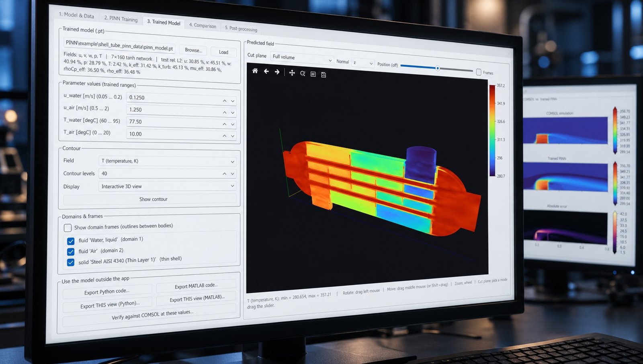
Task: Lower the Contour levels count
Action: 233,174
